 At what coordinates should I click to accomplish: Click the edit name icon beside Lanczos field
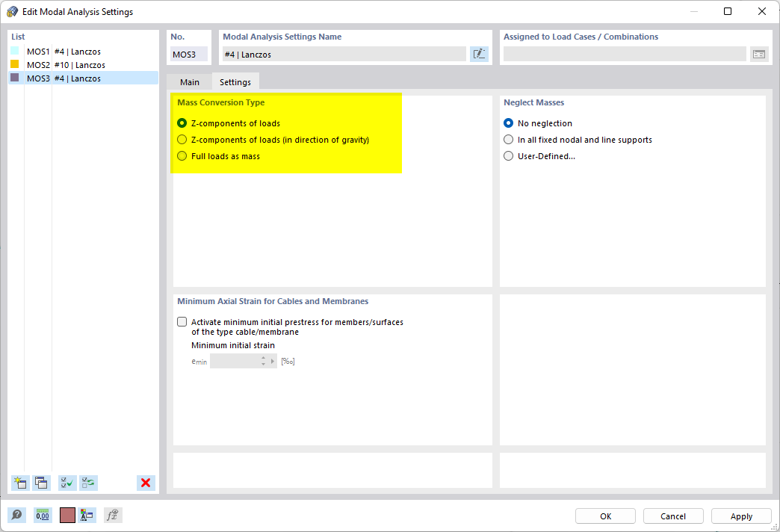(x=479, y=55)
